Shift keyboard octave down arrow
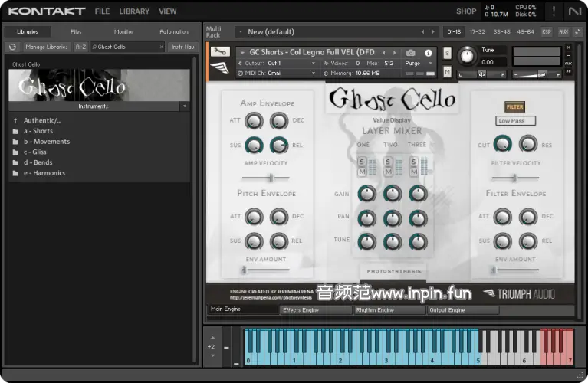The width and height of the screenshot is (588, 383). (x=212, y=355)
